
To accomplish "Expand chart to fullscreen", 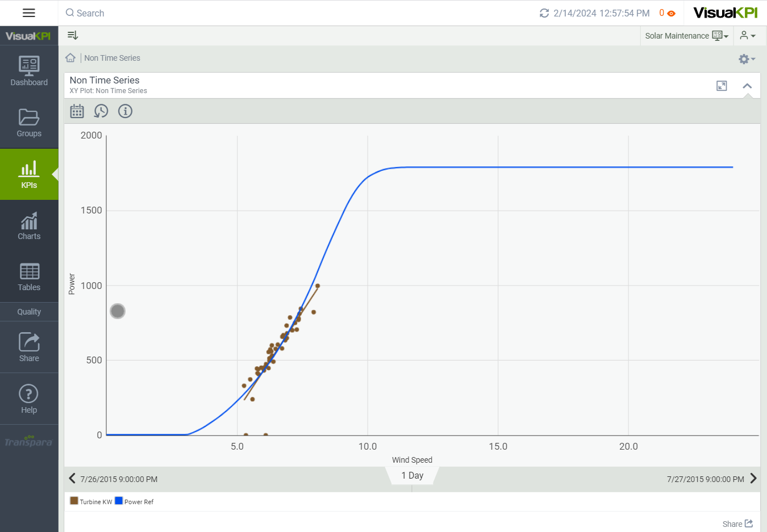I will click(722, 86).
